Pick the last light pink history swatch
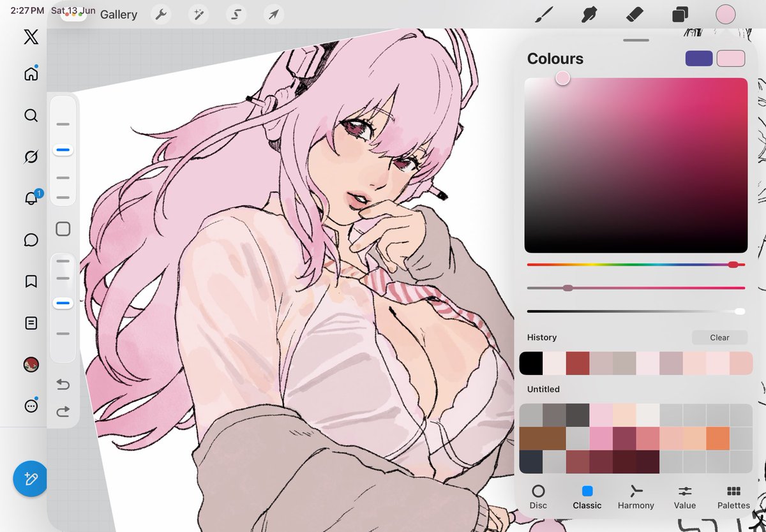This screenshot has height=532, width=766. pyautogui.click(x=741, y=364)
